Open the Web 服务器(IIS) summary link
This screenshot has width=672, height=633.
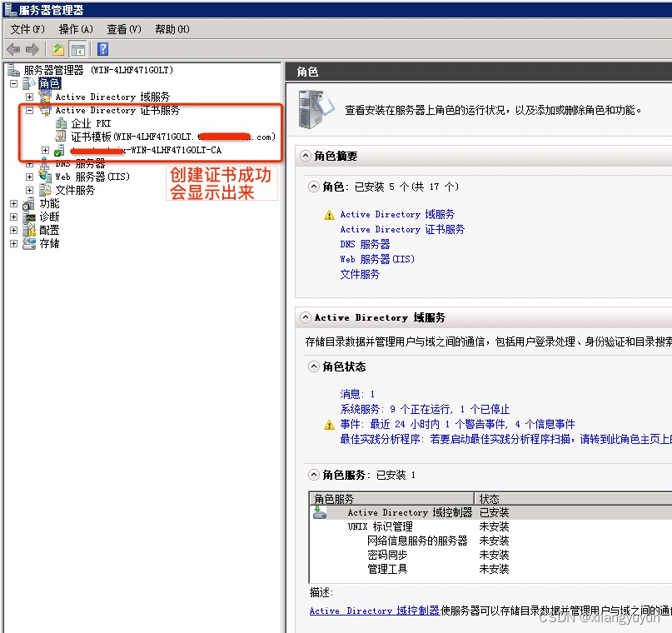click(x=377, y=259)
